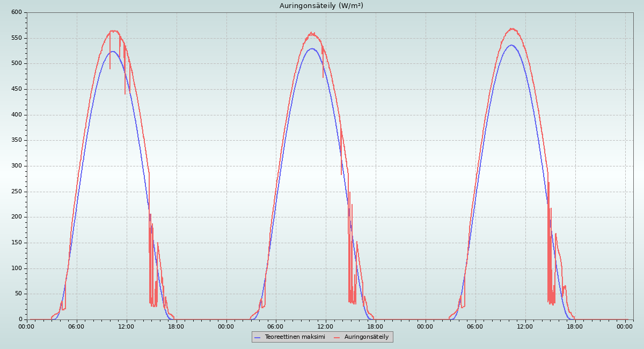Click the chart title Auringonsäteily (W/m²)
The image size is (644, 349).
tap(321, 6)
